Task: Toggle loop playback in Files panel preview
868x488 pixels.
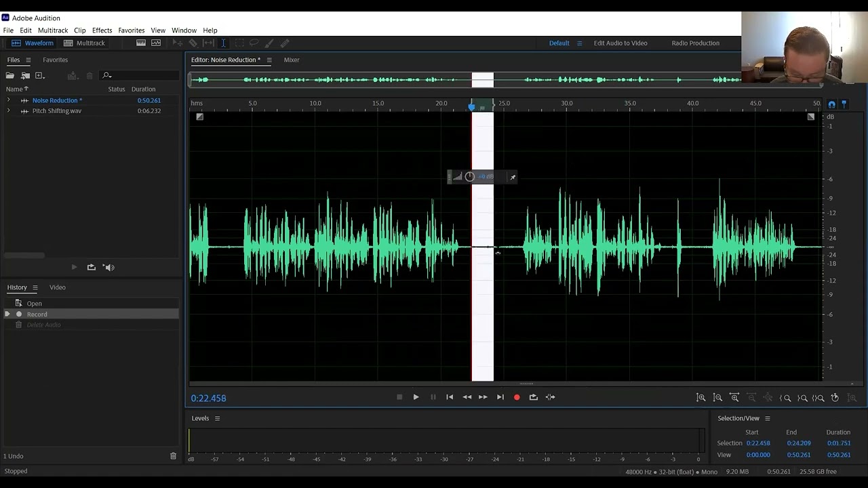Action: [x=92, y=267]
